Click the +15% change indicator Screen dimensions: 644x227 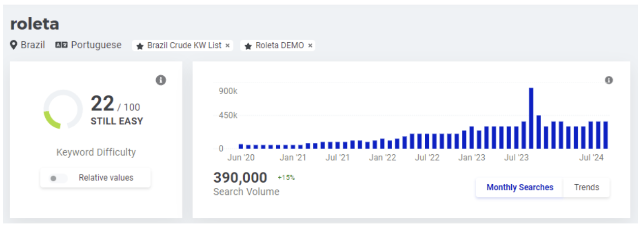[286, 178]
